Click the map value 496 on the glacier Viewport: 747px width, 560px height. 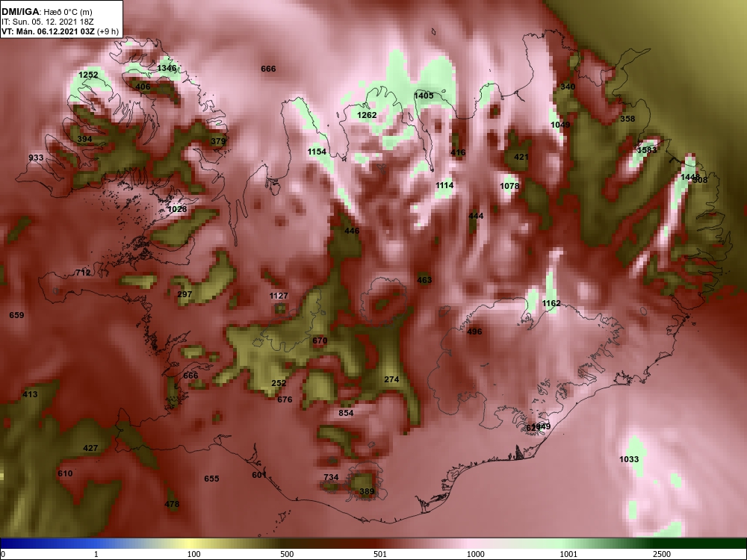(474, 332)
